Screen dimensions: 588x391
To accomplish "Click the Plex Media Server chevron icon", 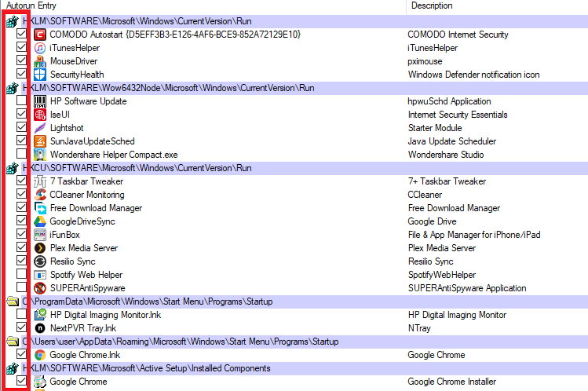I will click(40, 248).
